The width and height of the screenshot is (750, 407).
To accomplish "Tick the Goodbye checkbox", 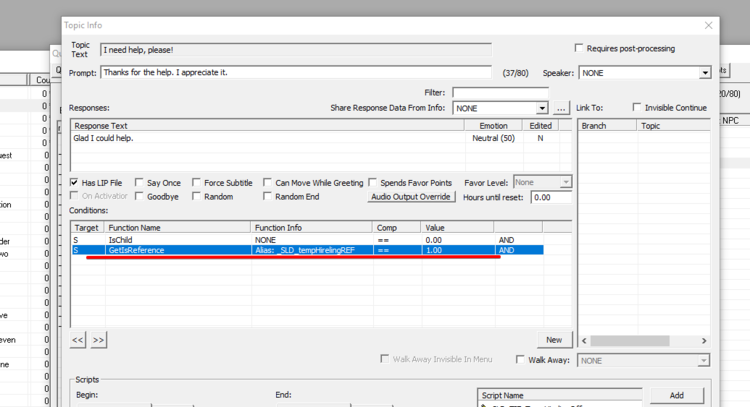I will [x=139, y=196].
